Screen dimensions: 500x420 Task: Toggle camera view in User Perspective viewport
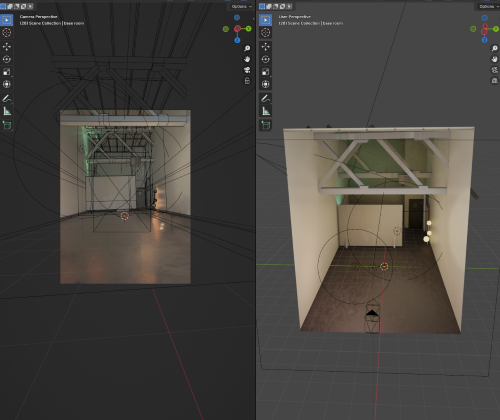pos(495,70)
